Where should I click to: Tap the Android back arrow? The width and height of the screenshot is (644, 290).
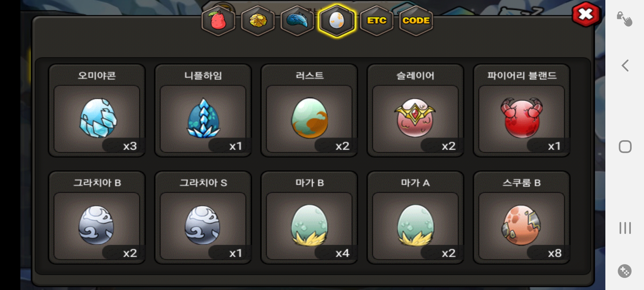tap(625, 66)
